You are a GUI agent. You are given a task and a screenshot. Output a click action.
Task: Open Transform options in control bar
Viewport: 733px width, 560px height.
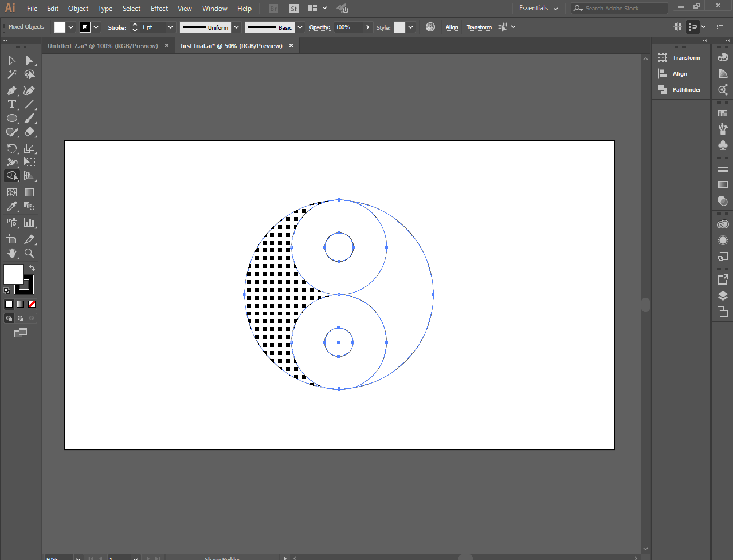pyautogui.click(x=479, y=27)
